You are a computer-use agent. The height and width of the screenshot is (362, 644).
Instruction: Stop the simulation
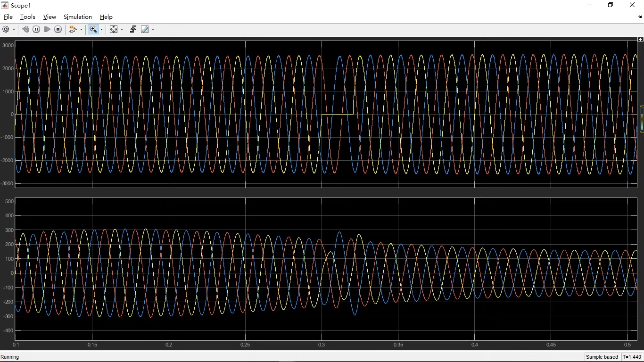pyautogui.click(x=58, y=29)
